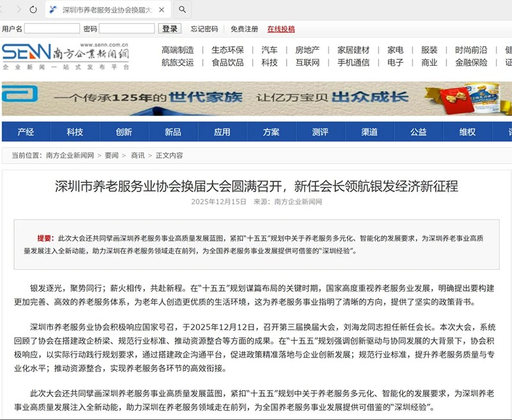Image resolution: width=512 pixels, height=420 pixels.
Task: Open the 生态环保 category
Action: point(228,50)
